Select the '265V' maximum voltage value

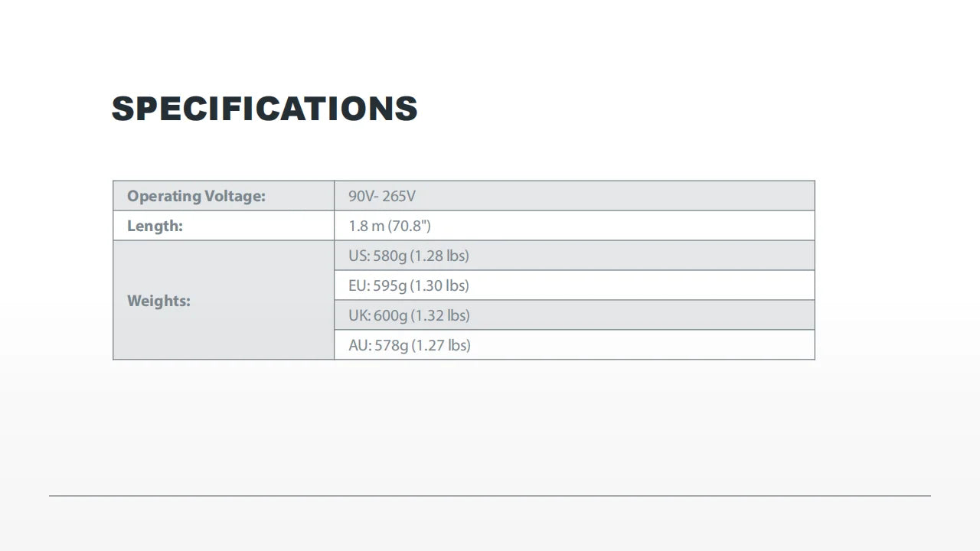pyautogui.click(x=399, y=196)
